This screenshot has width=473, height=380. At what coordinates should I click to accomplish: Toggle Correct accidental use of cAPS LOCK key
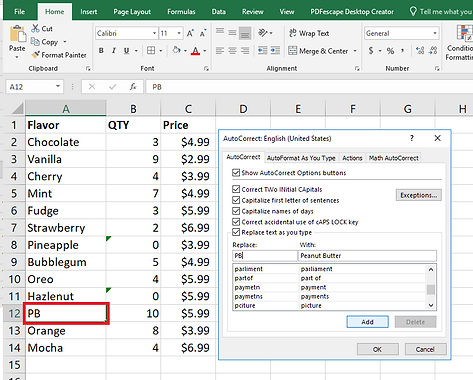[x=236, y=222]
